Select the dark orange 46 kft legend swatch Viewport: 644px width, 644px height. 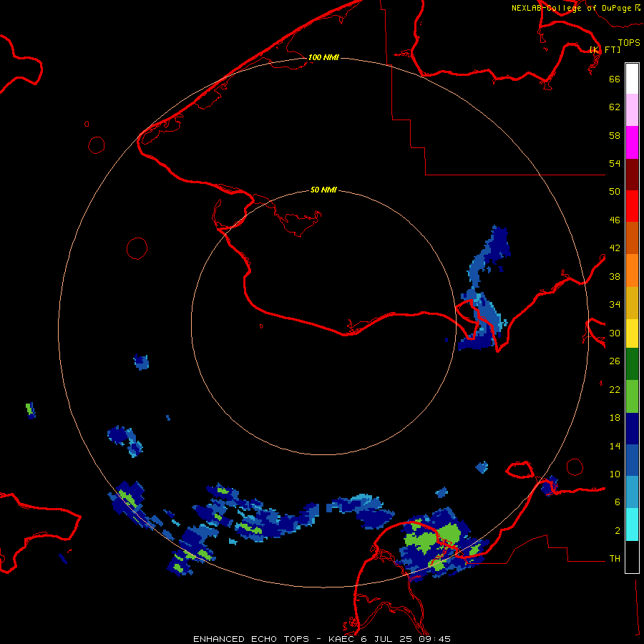pyautogui.click(x=632, y=238)
